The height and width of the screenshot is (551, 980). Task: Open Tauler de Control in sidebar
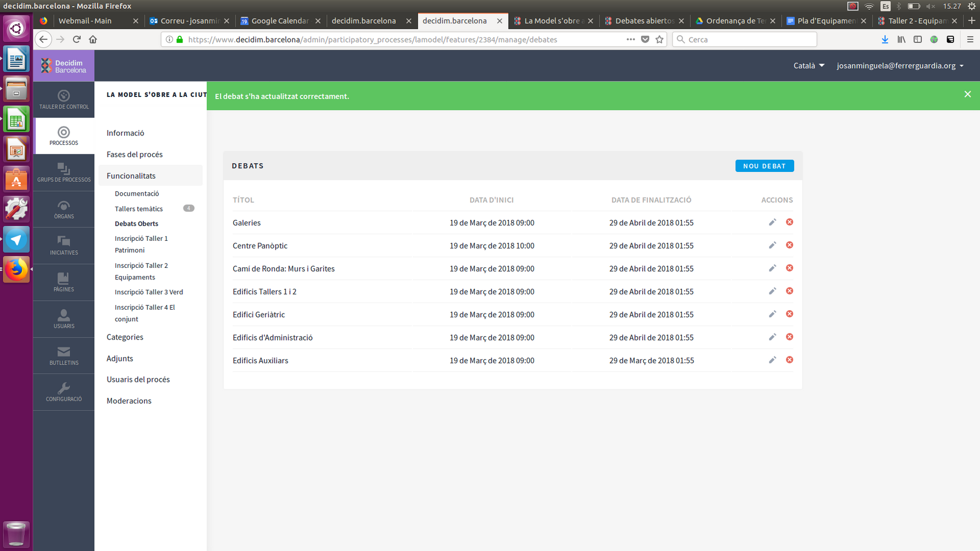click(x=64, y=100)
